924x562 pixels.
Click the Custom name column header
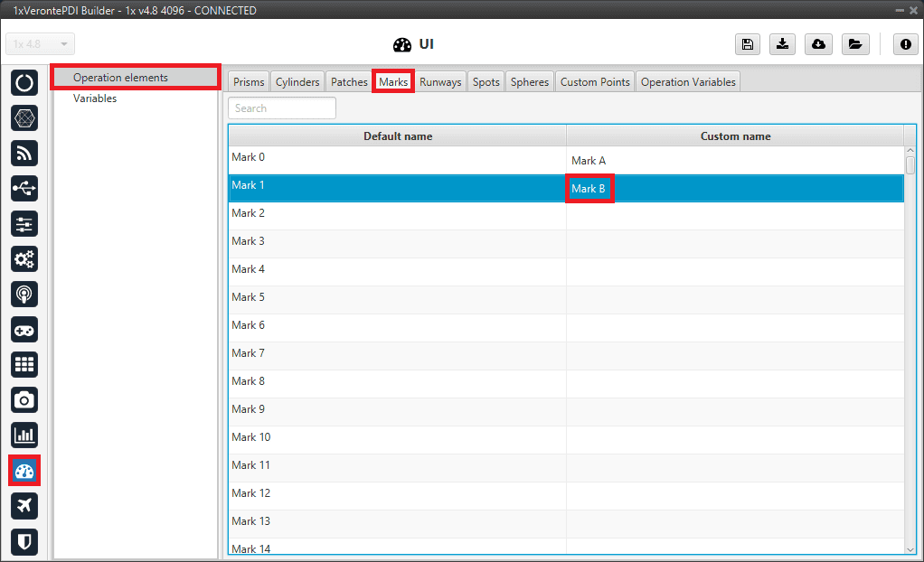coord(735,136)
